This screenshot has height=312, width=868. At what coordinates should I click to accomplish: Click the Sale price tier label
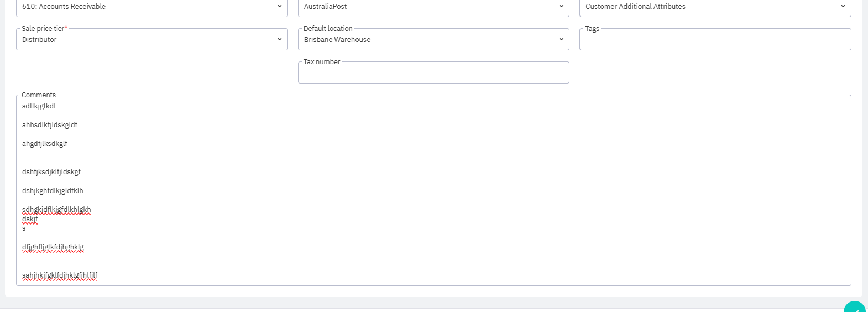tap(43, 29)
